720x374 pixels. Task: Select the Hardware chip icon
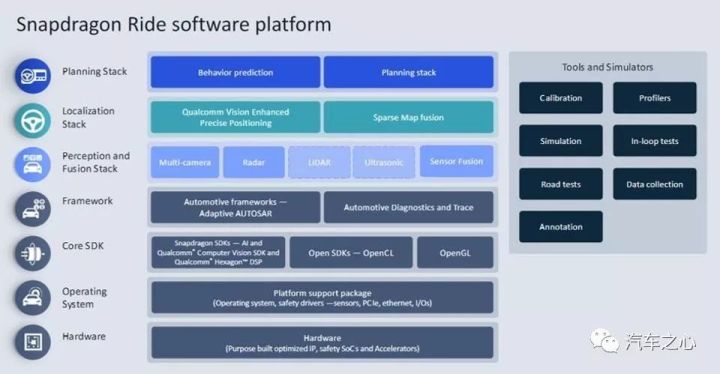33,342
